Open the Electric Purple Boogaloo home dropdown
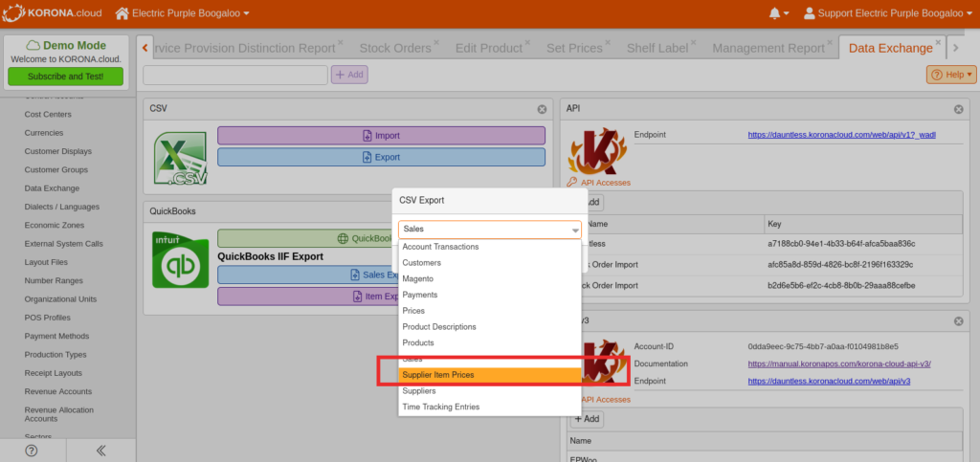 click(183, 13)
